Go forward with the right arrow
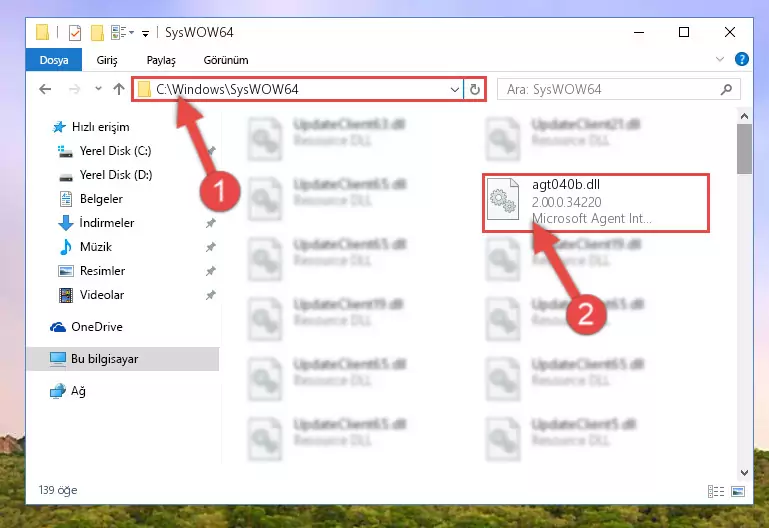769x528 pixels. (74, 89)
